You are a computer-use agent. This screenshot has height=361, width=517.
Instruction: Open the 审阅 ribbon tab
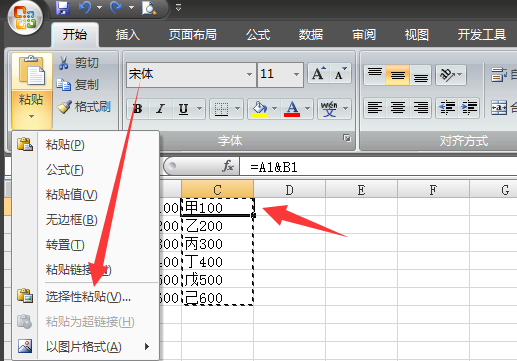(364, 34)
